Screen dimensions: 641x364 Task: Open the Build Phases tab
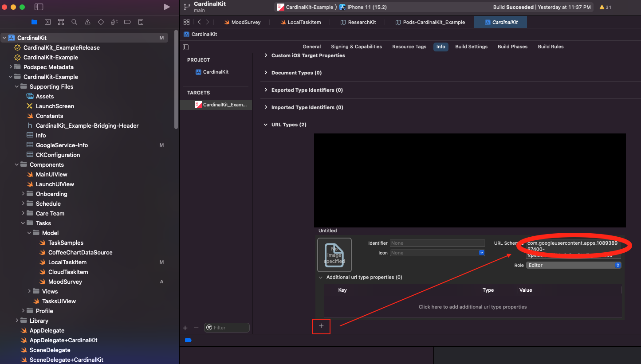[x=512, y=47]
